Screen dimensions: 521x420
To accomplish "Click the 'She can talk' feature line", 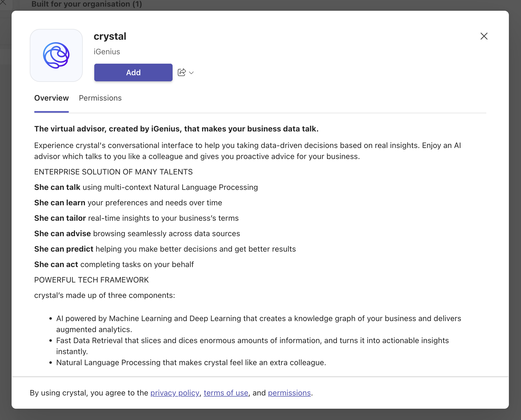I will (x=146, y=187).
